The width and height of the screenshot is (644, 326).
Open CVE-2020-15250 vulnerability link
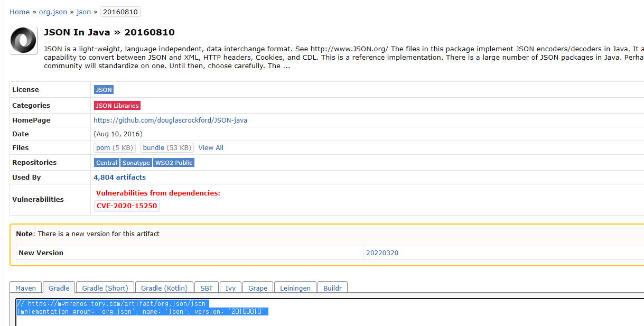pos(127,206)
